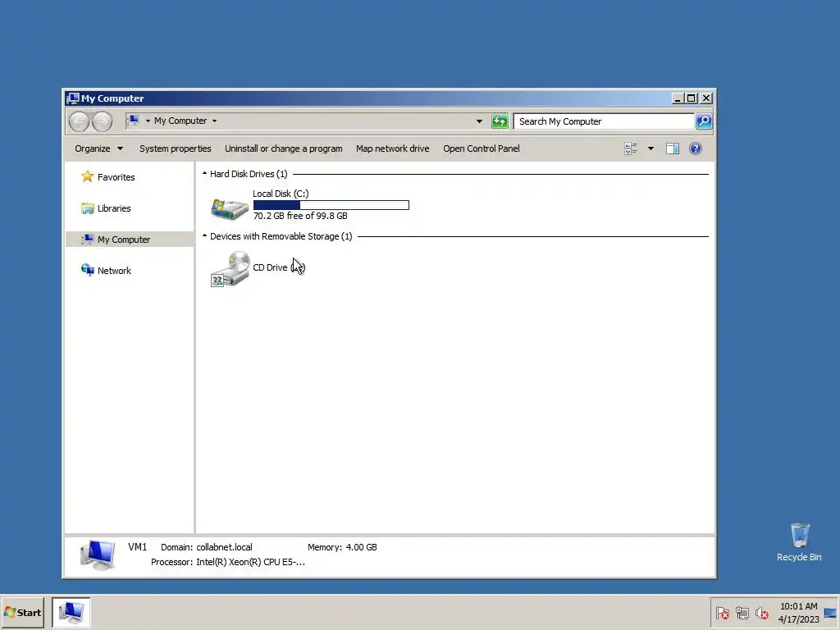The image size is (840, 630).
Task: Minimize the My Computer window
Action: coord(677,98)
